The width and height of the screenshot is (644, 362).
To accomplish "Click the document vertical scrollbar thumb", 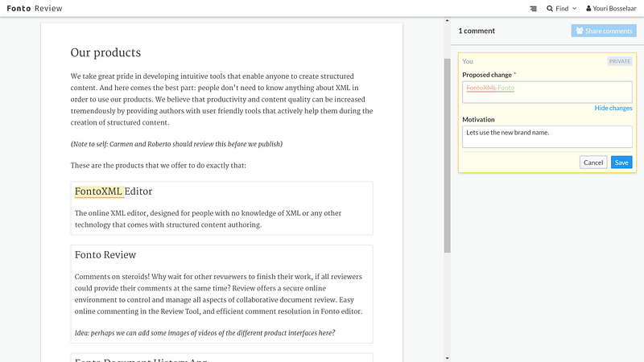I will tap(448, 155).
